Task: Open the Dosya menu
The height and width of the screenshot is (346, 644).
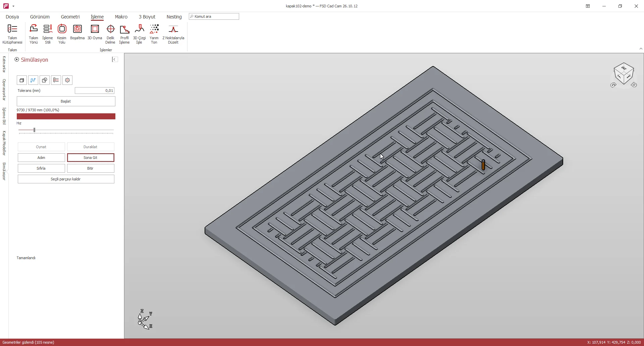Action: [x=12, y=17]
